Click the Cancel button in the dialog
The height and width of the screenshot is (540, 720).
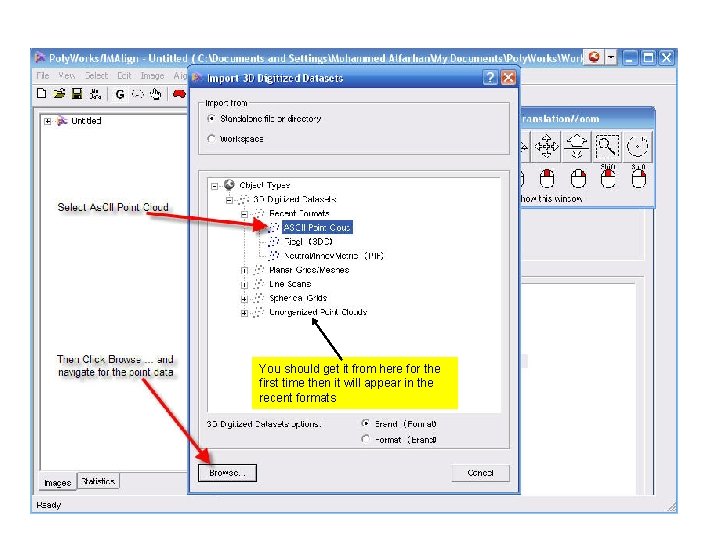click(x=480, y=472)
